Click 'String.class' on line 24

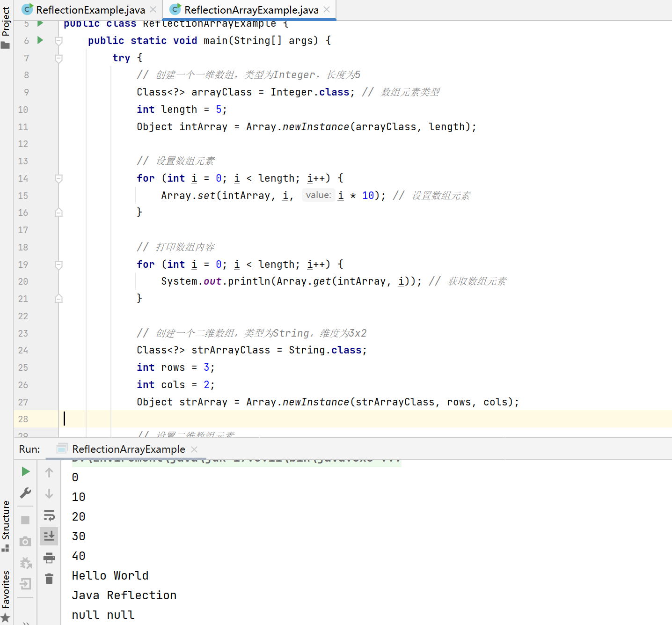pos(325,350)
